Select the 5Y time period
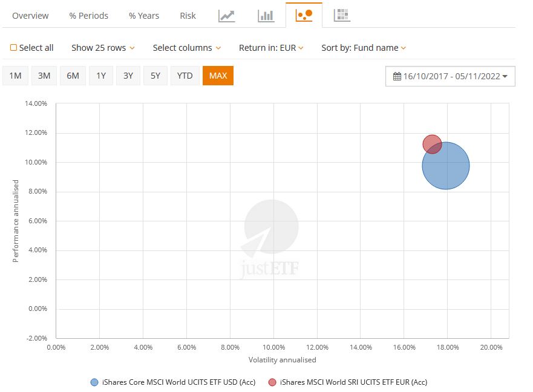 coord(155,76)
